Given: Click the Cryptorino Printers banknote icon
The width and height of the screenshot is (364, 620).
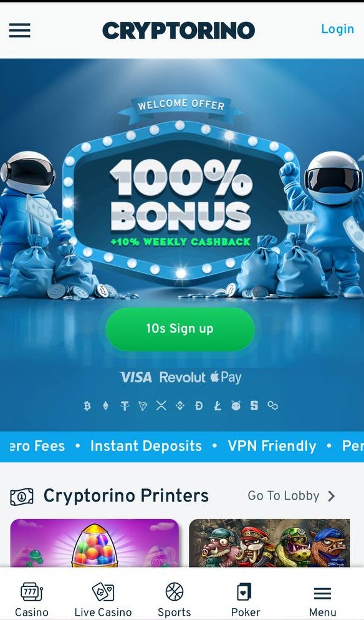Looking at the screenshot, I should pyautogui.click(x=22, y=496).
